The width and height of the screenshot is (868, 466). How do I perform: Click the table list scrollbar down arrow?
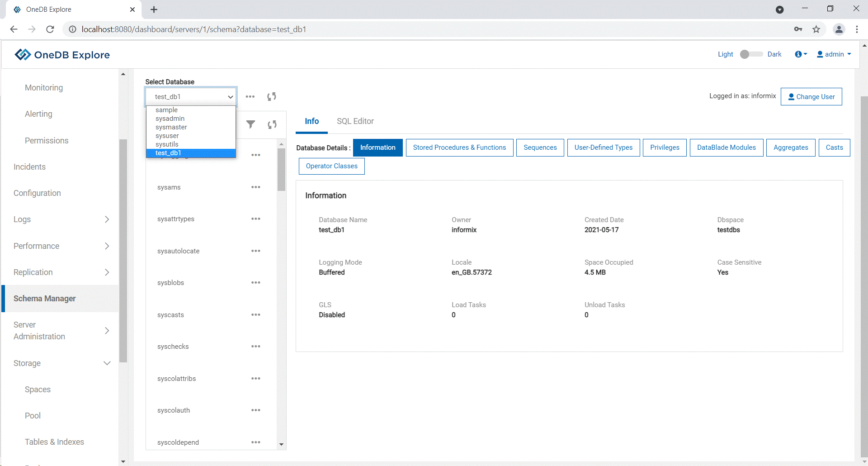pyautogui.click(x=281, y=444)
